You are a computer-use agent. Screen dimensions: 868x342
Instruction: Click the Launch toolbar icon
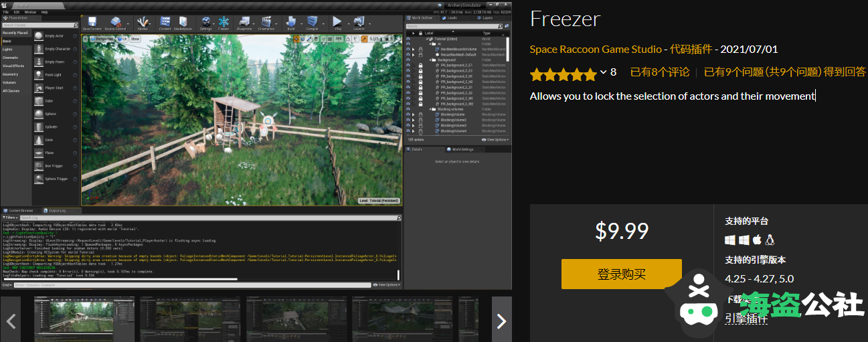coord(359,23)
